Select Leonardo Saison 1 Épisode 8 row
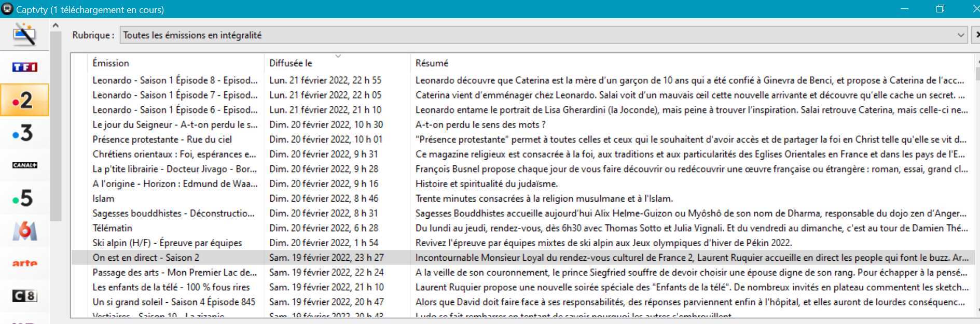 pyautogui.click(x=522, y=80)
